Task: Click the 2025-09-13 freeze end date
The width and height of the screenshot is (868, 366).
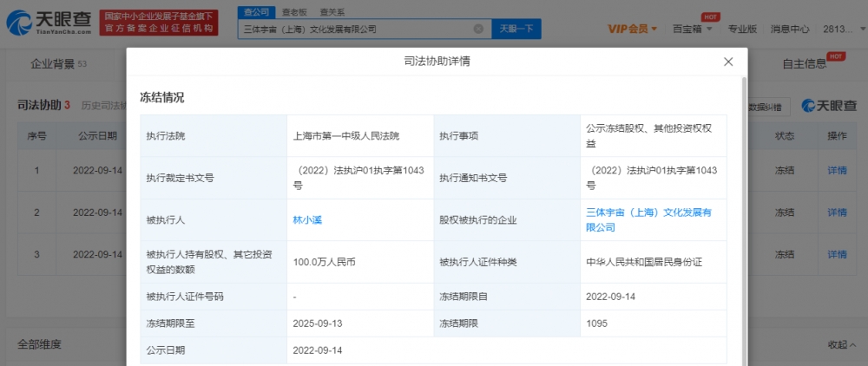Action: (318, 324)
